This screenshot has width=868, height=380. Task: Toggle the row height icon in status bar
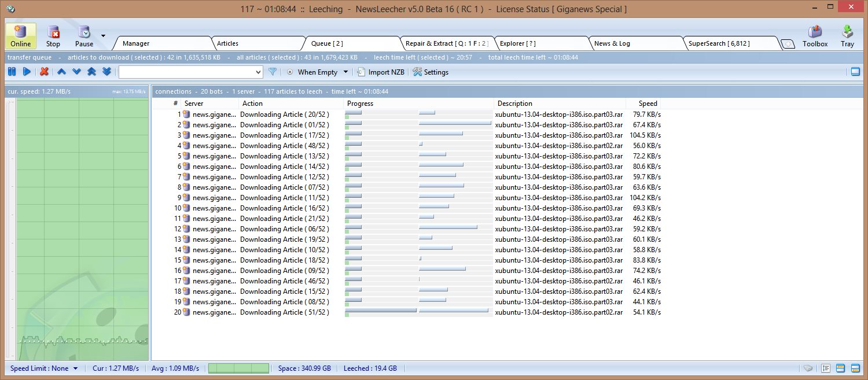point(826,368)
